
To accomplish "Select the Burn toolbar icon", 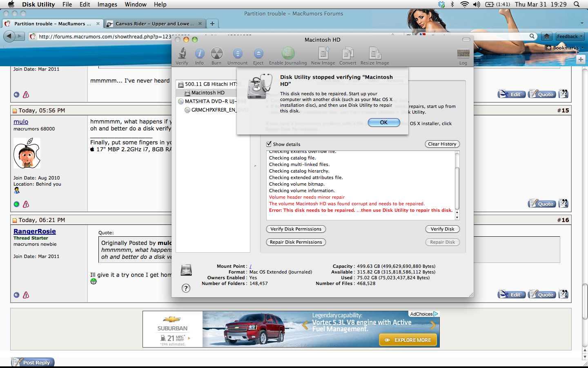I will click(x=216, y=56).
